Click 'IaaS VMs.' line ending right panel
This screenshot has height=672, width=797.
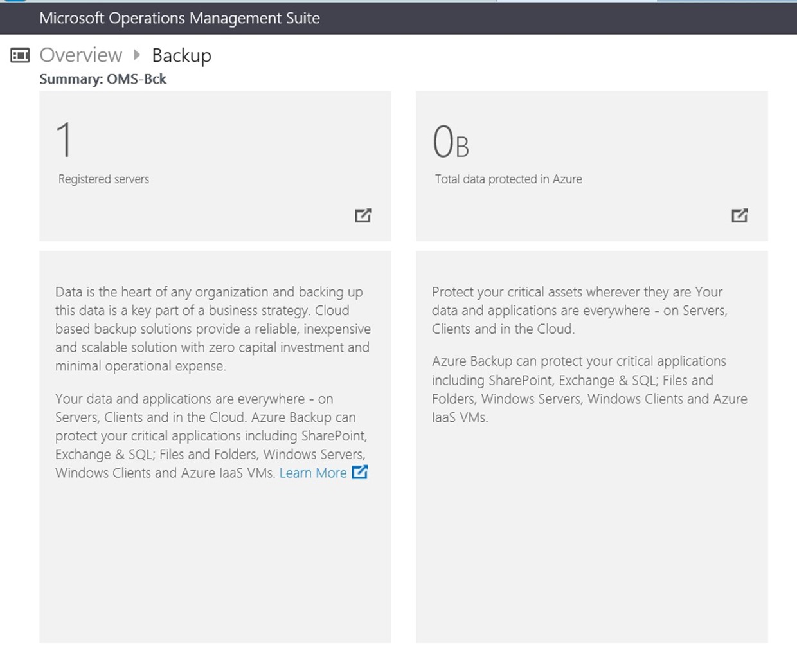(460, 417)
